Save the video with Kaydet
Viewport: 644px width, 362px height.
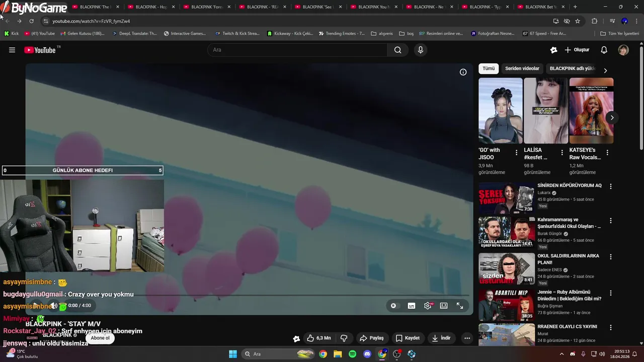click(x=408, y=338)
